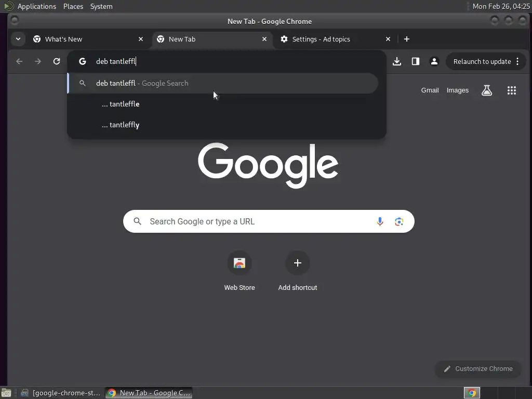The width and height of the screenshot is (532, 399).
Task: Toggle the side panel icon
Action: click(416, 61)
